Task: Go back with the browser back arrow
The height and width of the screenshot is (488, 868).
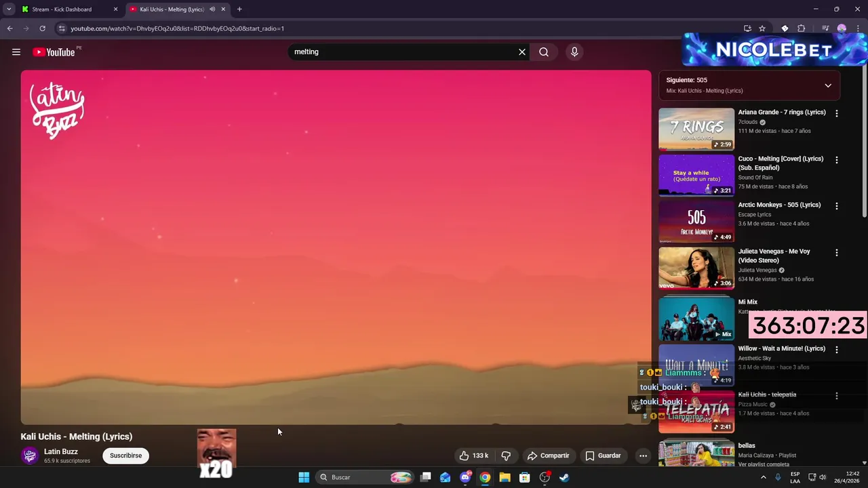Action: [x=9, y=28]
